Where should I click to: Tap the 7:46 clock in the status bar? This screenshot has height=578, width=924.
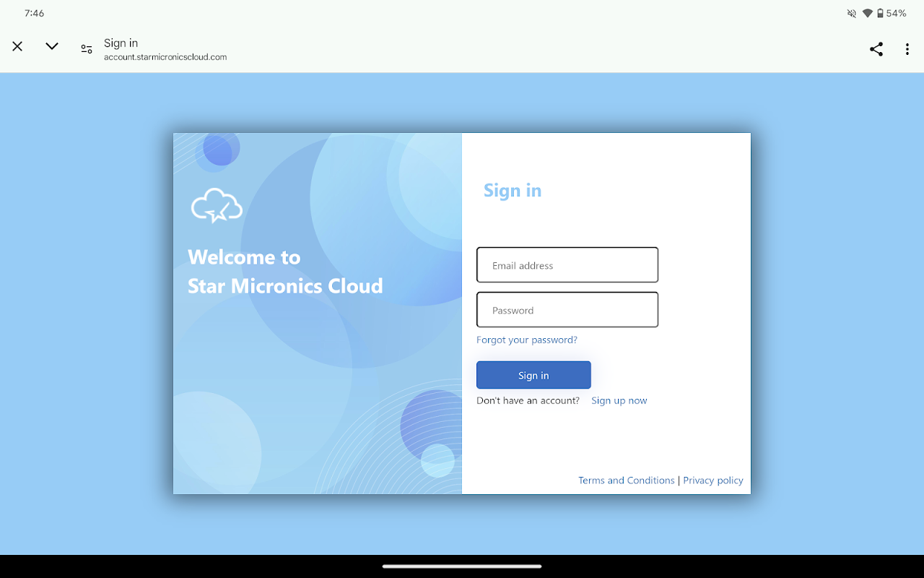click(34, 14)
